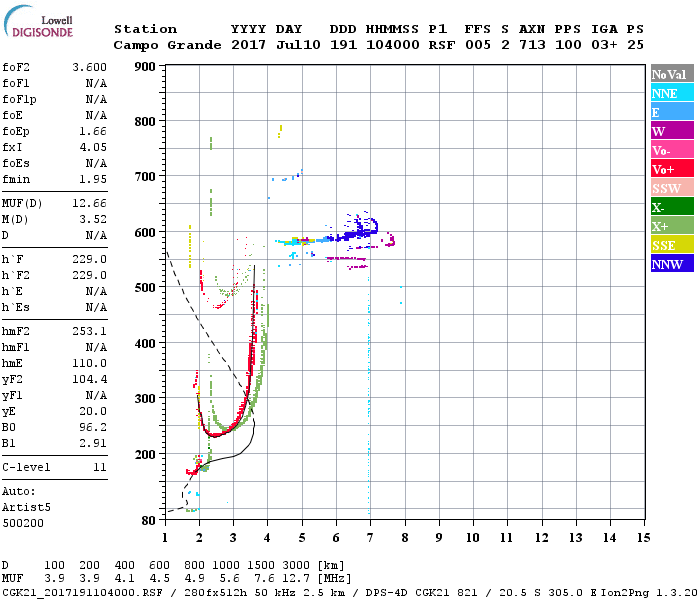Click the Vo+ red legend swatch

[672, 169]
